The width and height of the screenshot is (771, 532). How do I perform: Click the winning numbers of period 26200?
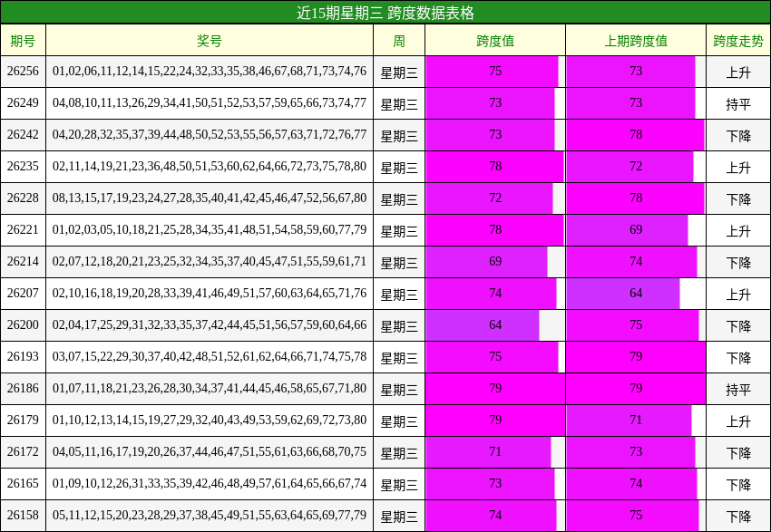(x=210, y=325)
